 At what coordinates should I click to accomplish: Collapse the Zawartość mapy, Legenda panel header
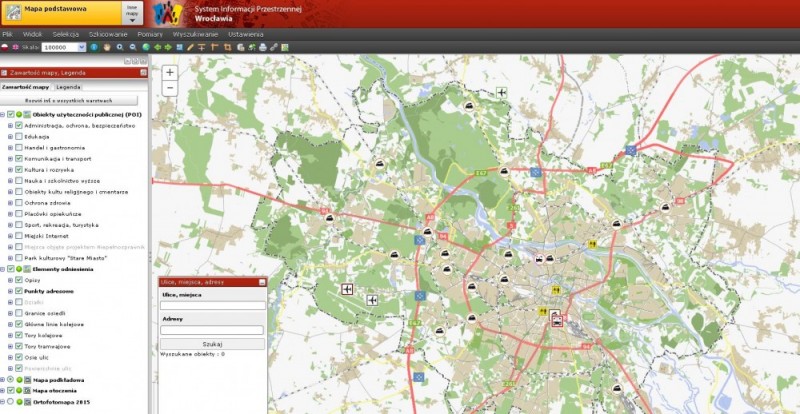pyautogui.click(x=144, y=73)
